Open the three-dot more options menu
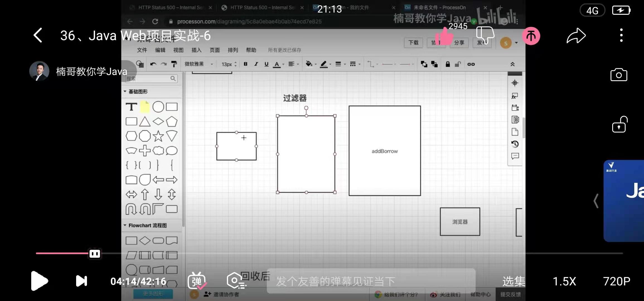 (621, 35)
